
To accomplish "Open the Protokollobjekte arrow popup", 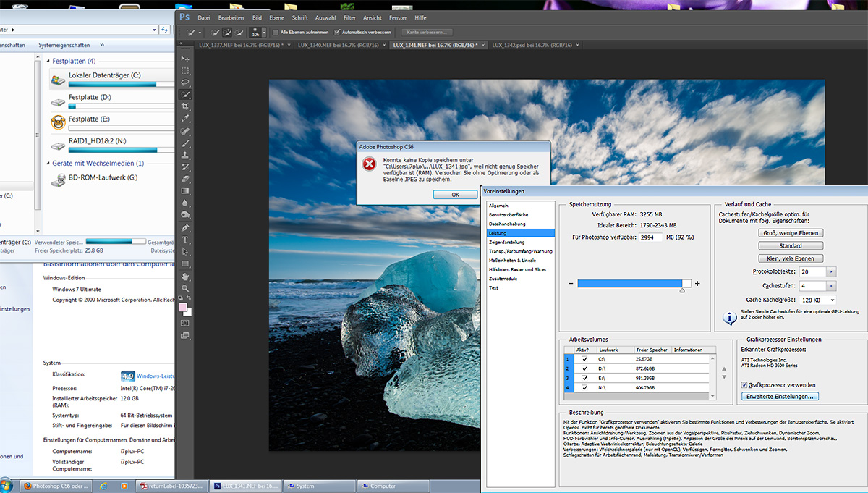I will pyautogui.click(x=831, y=271).
